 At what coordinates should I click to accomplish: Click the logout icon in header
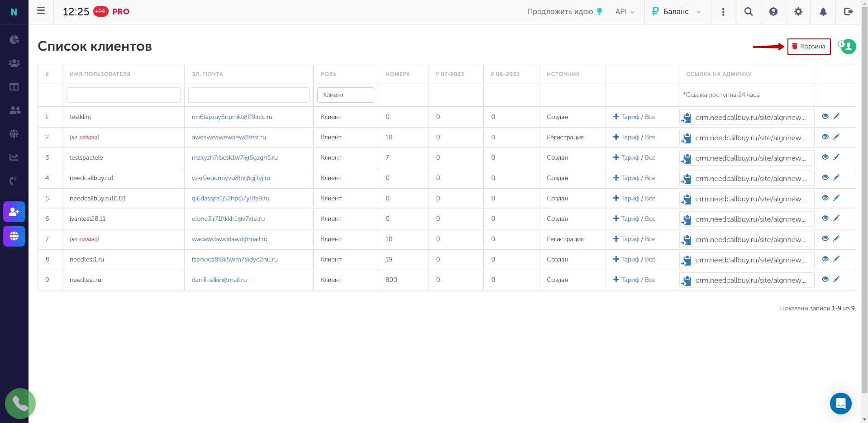coord(849,12)
